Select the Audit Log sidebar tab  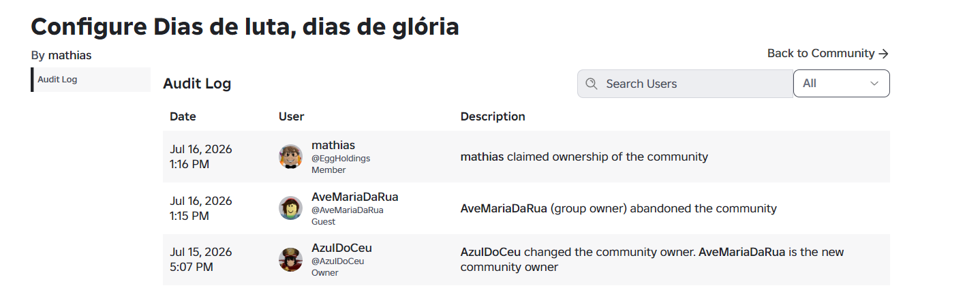[x=91, y=80]
